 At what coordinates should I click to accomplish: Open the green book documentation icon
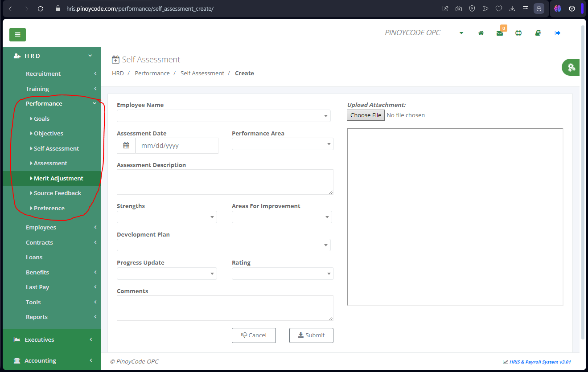pyautogui.click(x=538, y=33)
